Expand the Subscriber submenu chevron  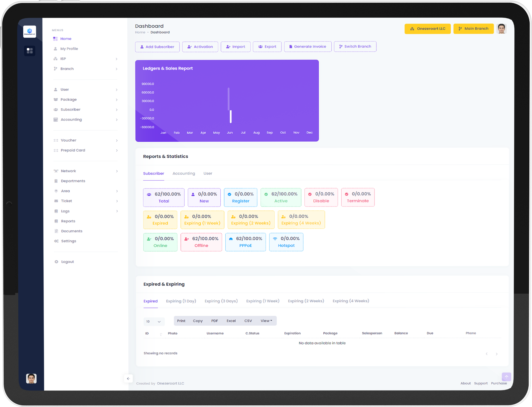(x=117, y=110)
